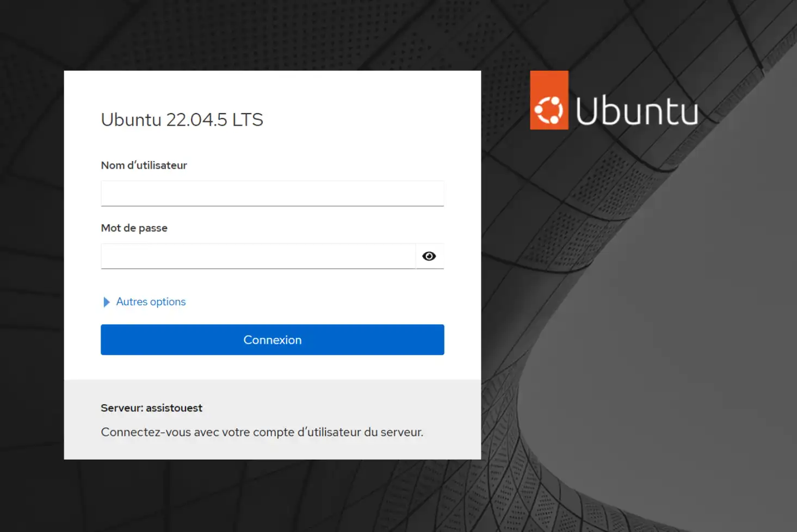Expand Autres options disclosure triangle

107,302
